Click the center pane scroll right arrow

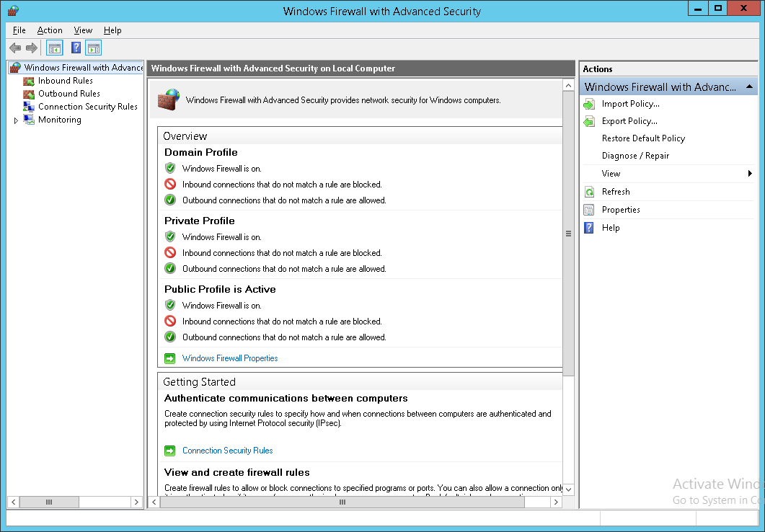(556, 502)
